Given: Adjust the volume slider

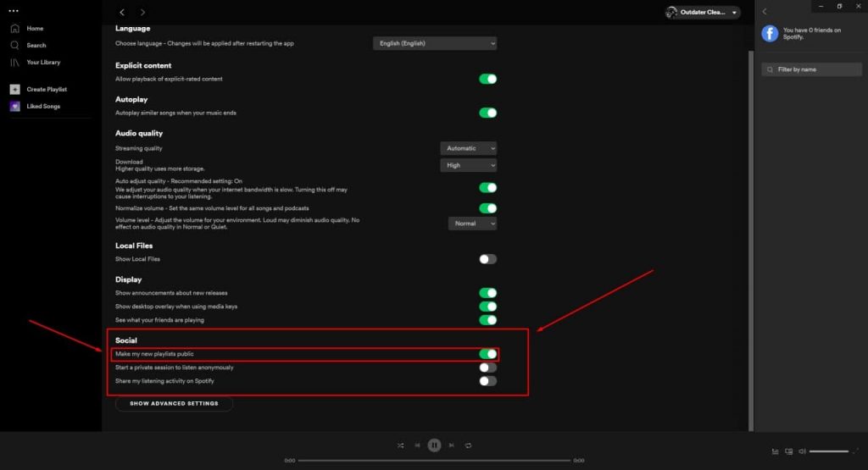Looking at the screenshot, I should (829, 451).
